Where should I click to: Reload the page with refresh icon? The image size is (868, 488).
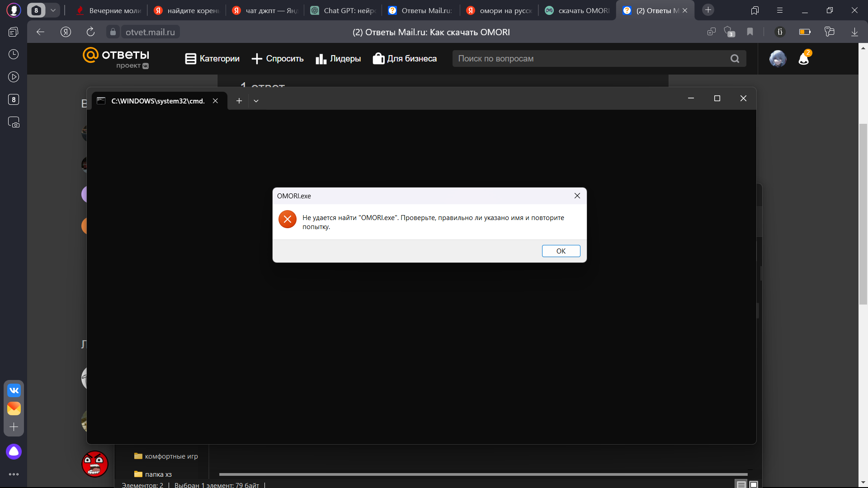point(90,32)
